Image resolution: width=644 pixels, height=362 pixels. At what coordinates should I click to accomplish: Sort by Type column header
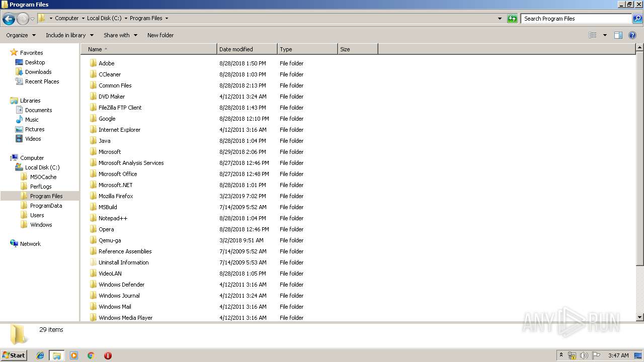[x=307, y=49]
